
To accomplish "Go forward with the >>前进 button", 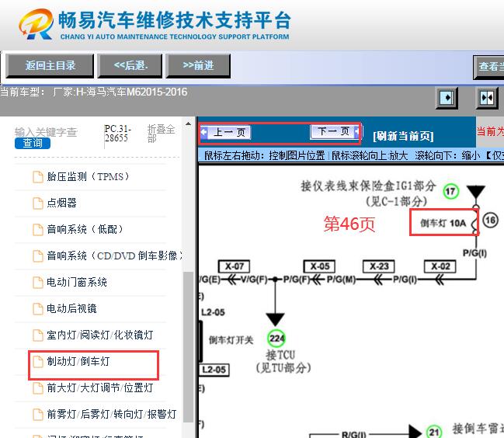I will [x=198, y=66].
